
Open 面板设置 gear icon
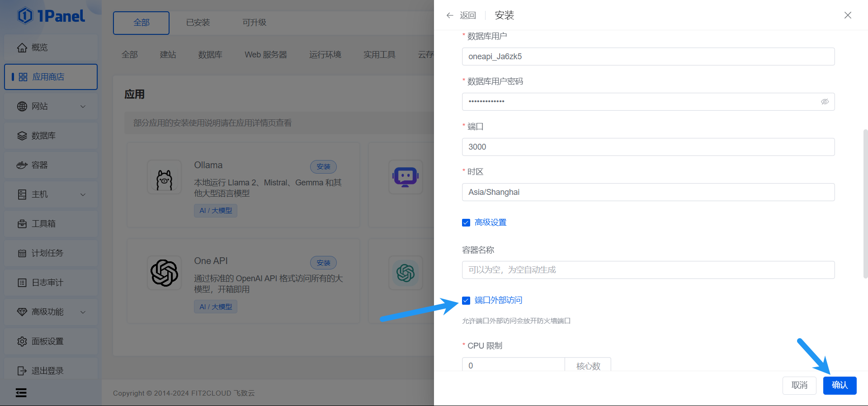(x=22, y=341)
